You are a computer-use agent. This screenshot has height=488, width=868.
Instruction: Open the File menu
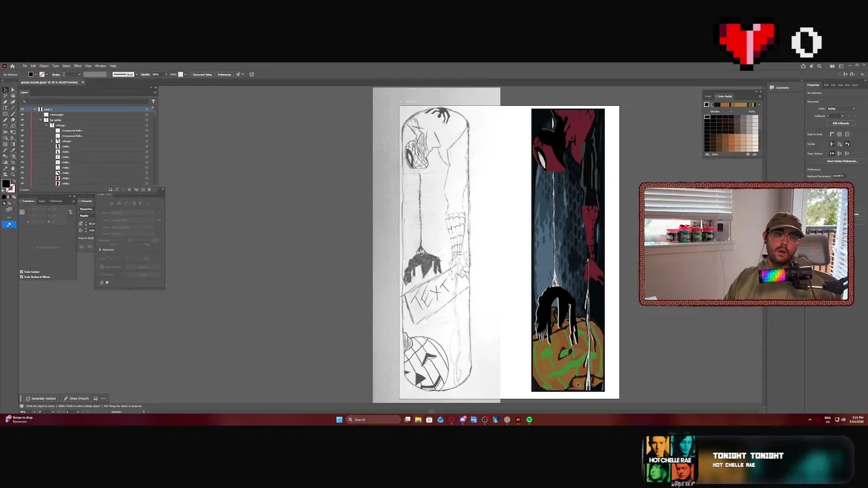click(24, 66)
